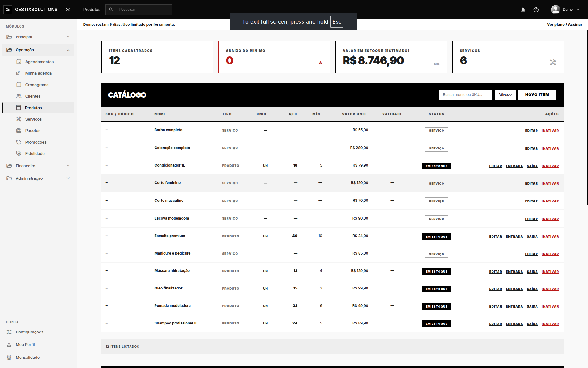The image size is (588, 368).
Task: Click the Abaixo do Mínimo warning triangle
Action: 320,63
